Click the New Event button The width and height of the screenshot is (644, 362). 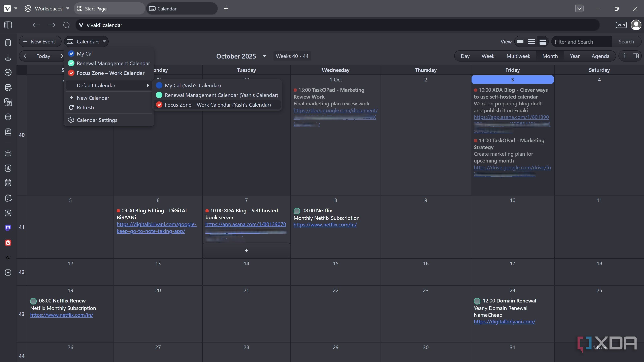[40, 41]
